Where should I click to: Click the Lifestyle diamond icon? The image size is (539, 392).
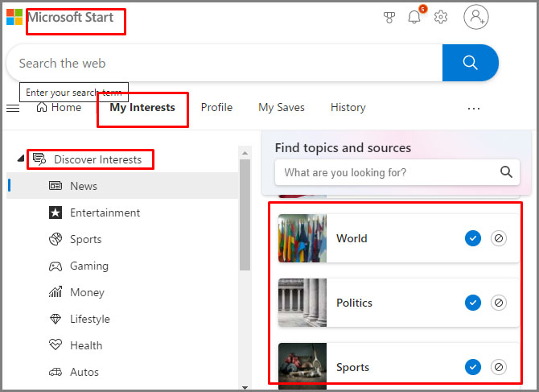pyautogui.click(x=56, y=319)
